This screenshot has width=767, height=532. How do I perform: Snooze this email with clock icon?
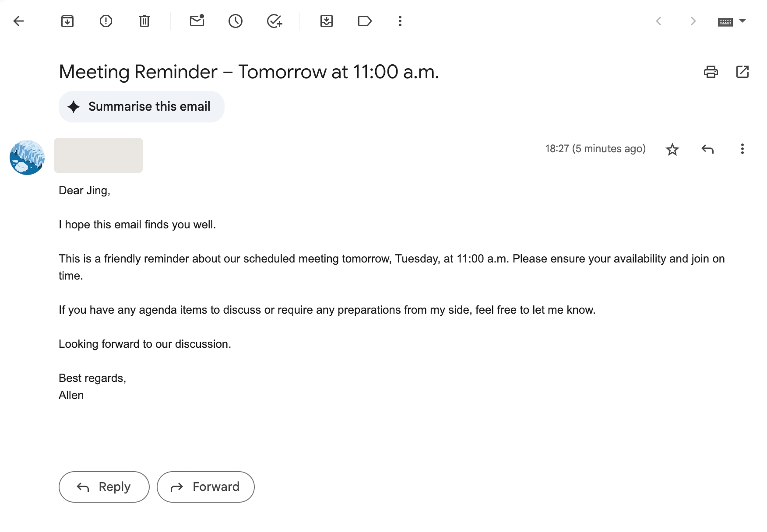[x=236, y=21]
